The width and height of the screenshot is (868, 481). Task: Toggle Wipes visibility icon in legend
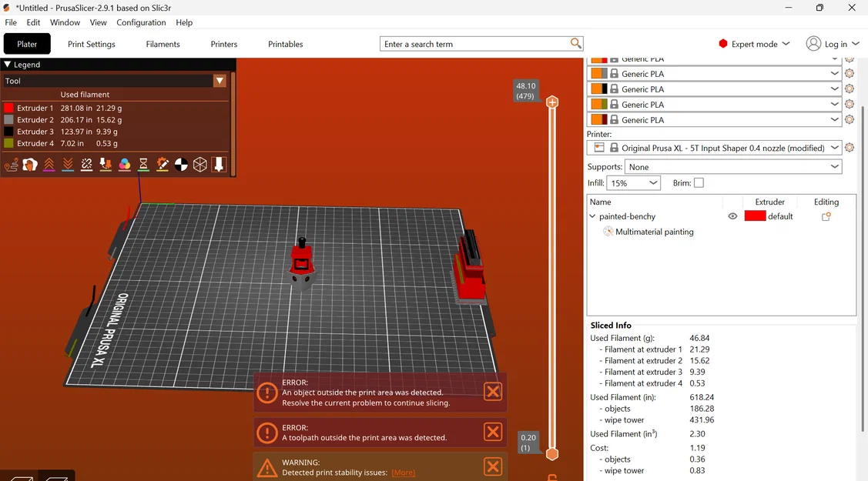[30, 165]
